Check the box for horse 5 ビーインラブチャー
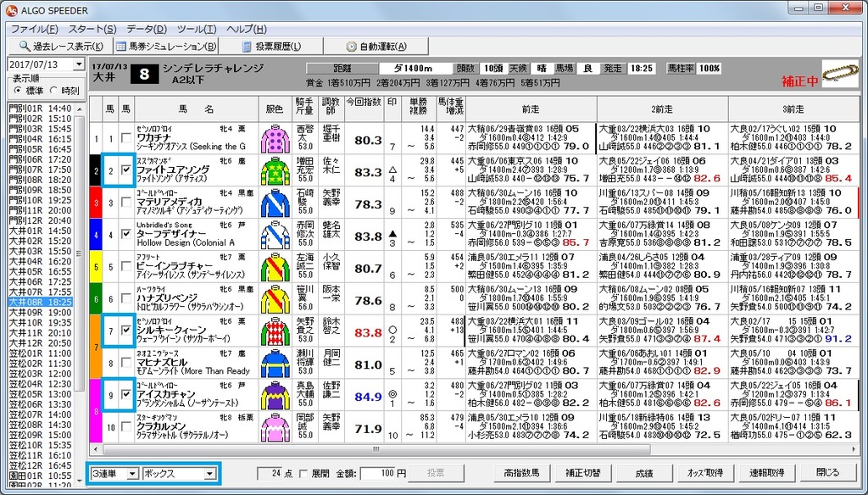 (126, 266)
